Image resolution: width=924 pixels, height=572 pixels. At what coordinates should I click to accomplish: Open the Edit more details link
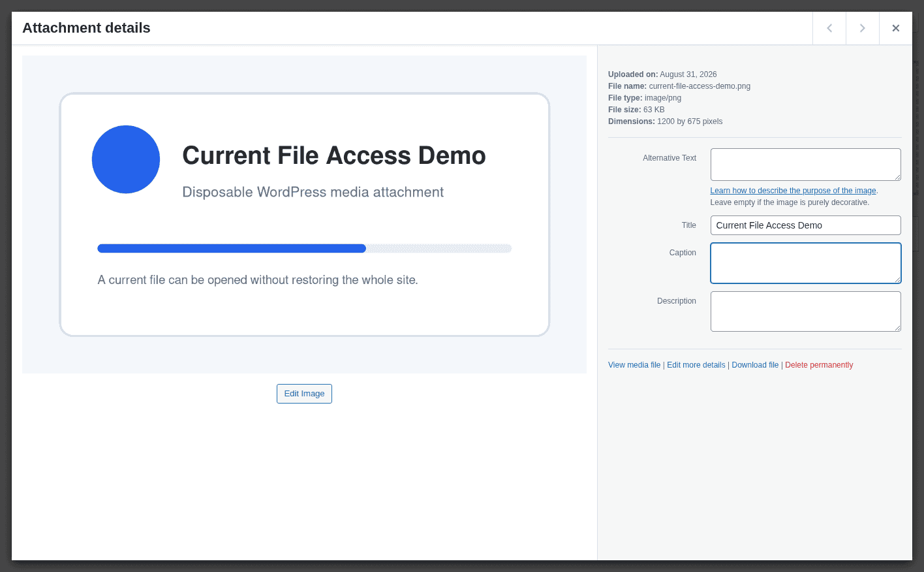[x=696, y=365]
